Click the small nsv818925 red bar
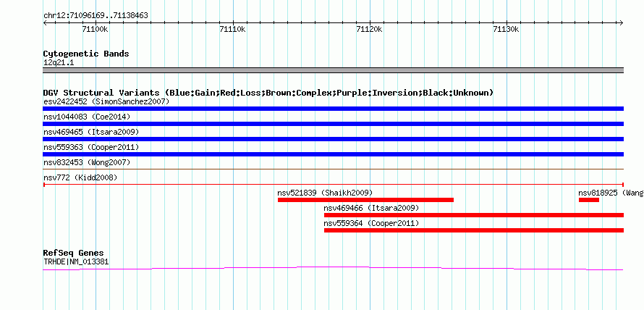 (589, 200)
